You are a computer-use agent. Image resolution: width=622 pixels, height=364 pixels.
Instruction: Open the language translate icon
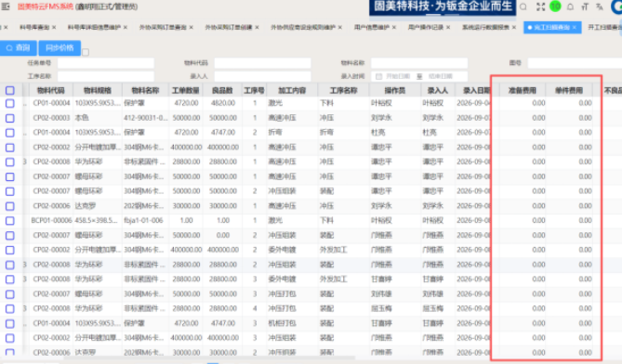point(600,6)
